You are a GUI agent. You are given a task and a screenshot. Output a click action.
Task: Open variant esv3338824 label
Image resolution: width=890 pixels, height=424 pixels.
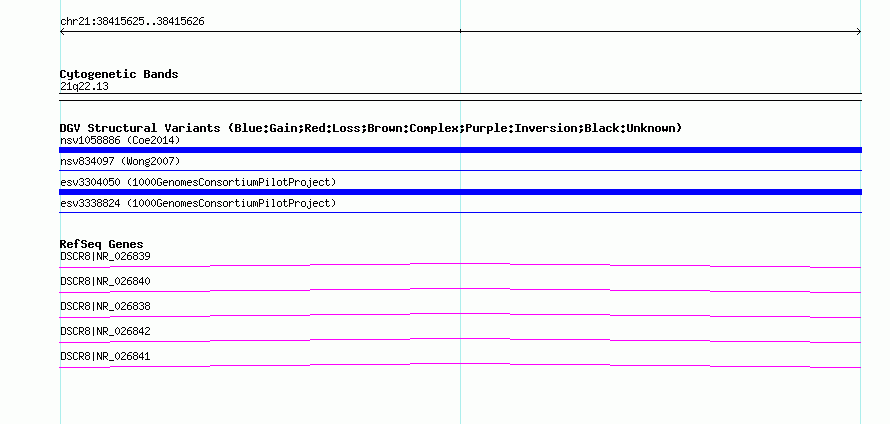pos(198,203)
